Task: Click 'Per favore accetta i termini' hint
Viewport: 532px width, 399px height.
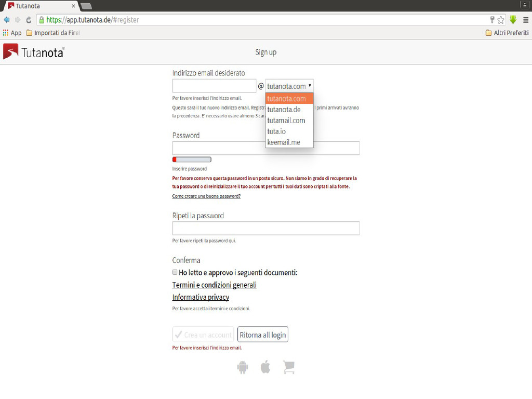Action: [x=211, y=309]
